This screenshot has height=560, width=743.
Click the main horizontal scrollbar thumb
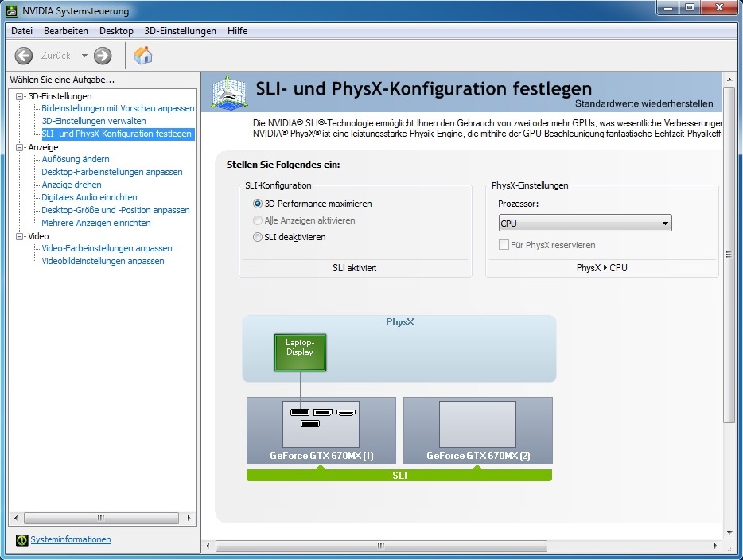(381, 546)
